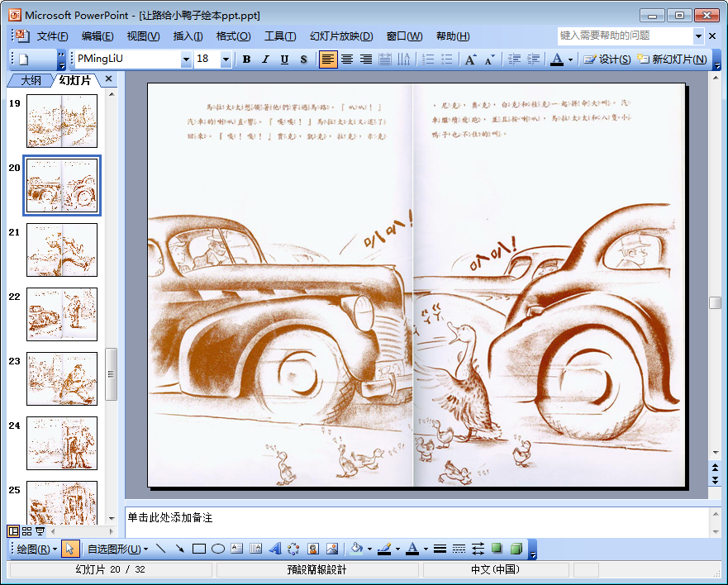Insert a rectangle shape from drawing toolbar
The width and height of the screenshot is (728, 585).
(x=198, y=549)
